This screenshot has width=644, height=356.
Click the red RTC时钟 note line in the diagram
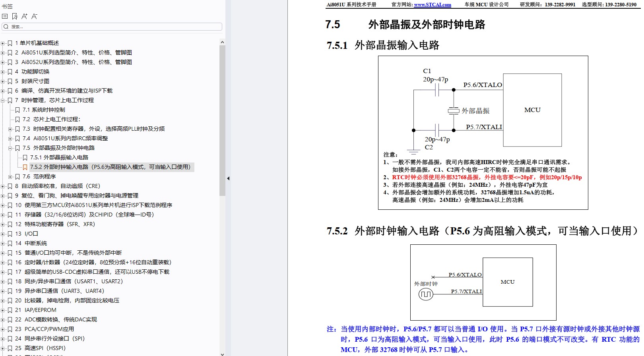487,177
